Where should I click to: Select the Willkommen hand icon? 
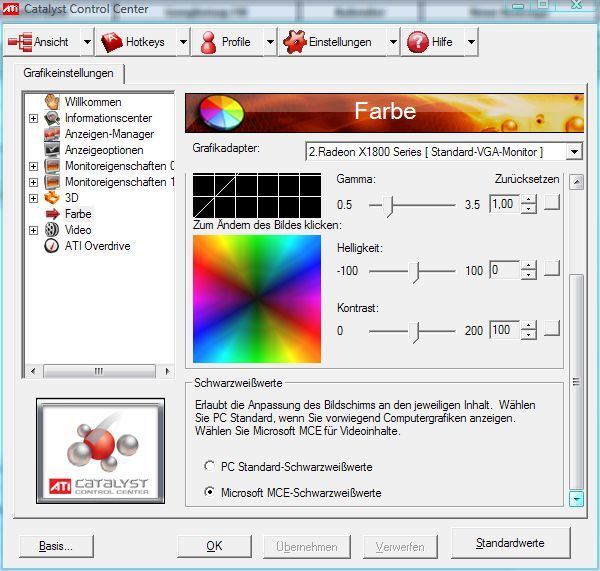[x=52, y=101]
